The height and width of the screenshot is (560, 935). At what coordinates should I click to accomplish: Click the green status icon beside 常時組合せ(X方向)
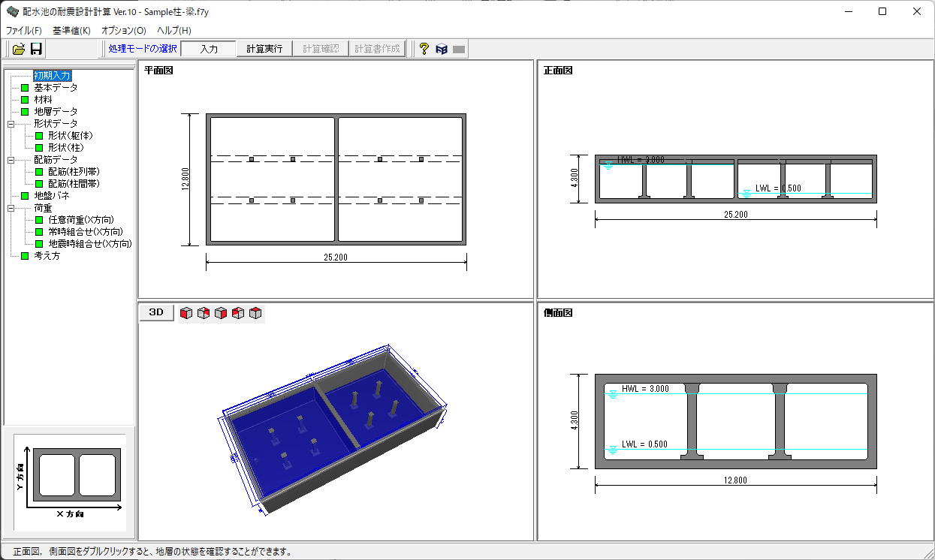pos(39,232)
